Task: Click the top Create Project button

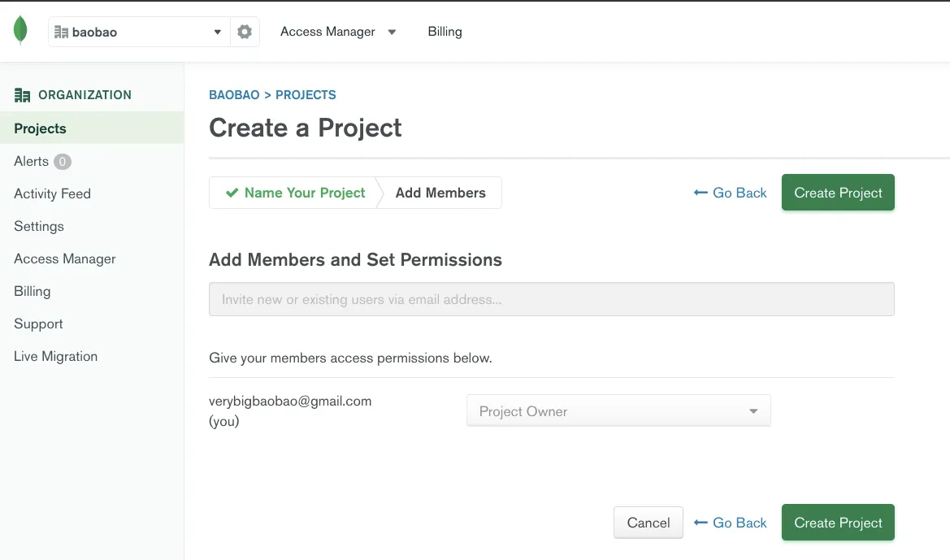Action: click(838, 193)
